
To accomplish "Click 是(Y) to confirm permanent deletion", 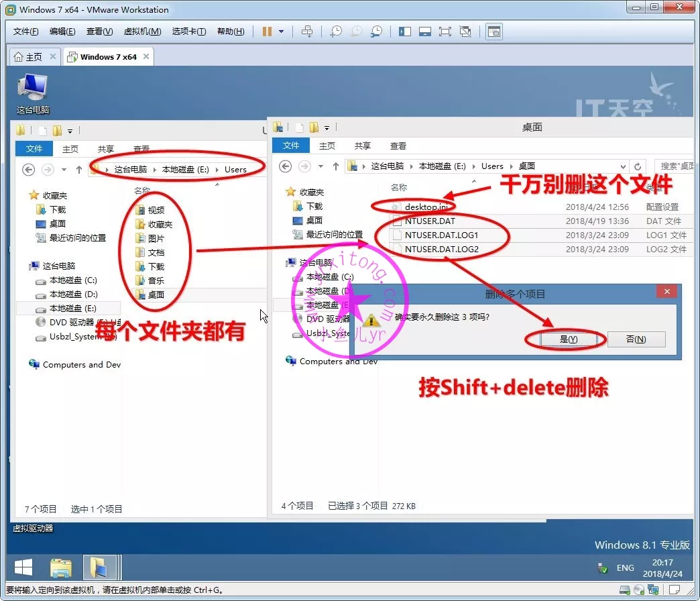I will tap(569, 339).
